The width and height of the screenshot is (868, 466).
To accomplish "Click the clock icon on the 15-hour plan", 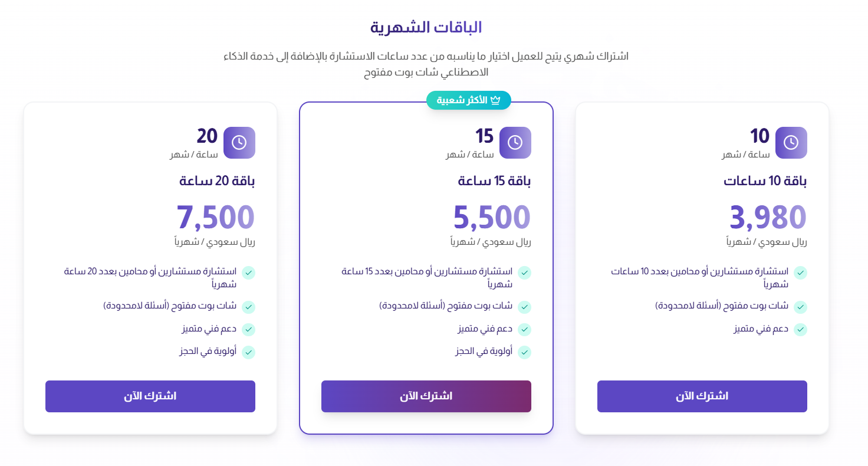I will (x=515, y=142).
